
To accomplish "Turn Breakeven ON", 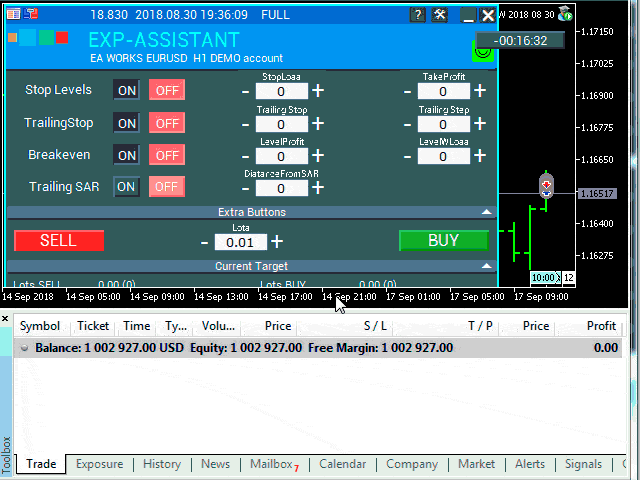I will tap(126, 155).
